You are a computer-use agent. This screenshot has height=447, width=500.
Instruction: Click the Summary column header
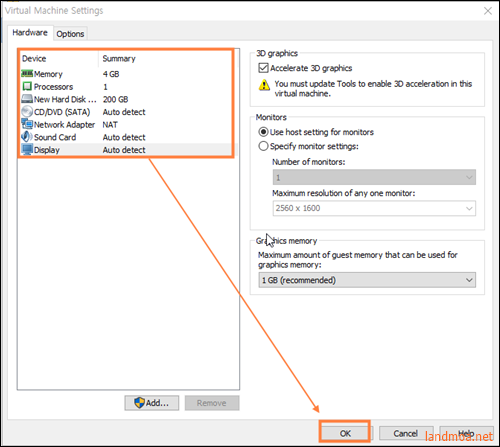(119, 59)
